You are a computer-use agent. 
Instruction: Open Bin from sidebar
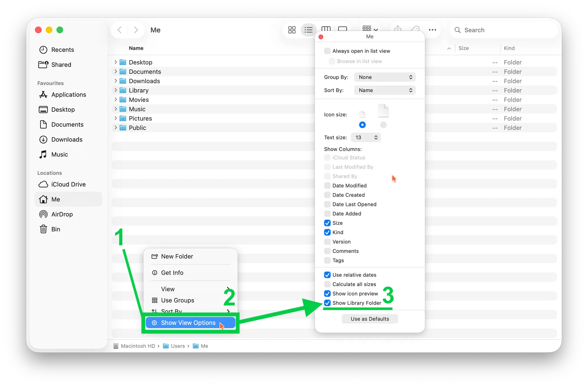[56, 229]
